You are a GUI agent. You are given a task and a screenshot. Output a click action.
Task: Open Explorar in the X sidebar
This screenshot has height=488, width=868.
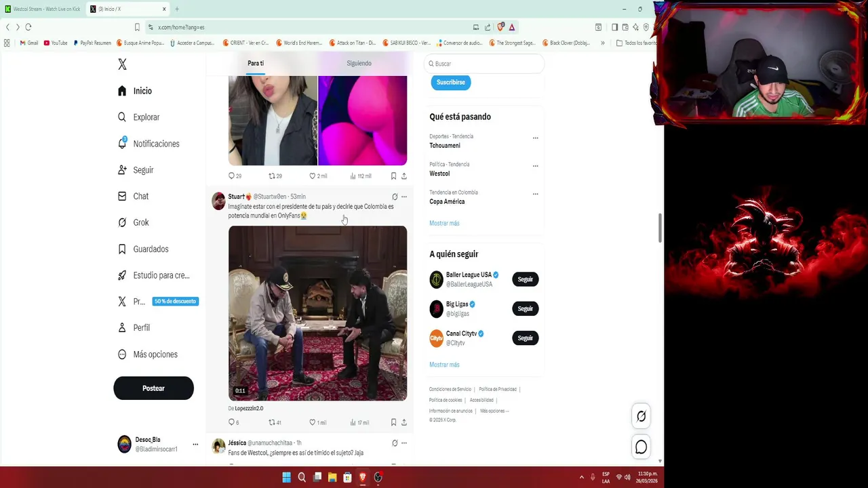coord(138,117)
